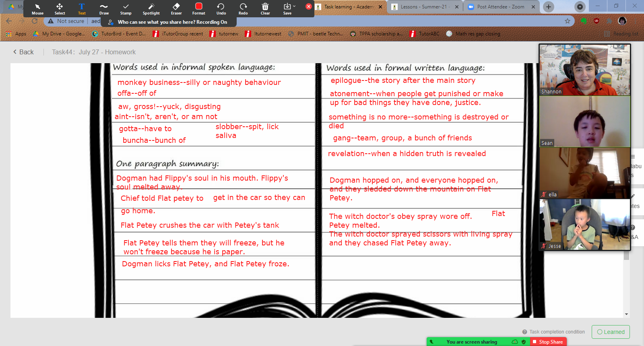
Task: Select Shannon's video thumbnail
Action: 585,70
